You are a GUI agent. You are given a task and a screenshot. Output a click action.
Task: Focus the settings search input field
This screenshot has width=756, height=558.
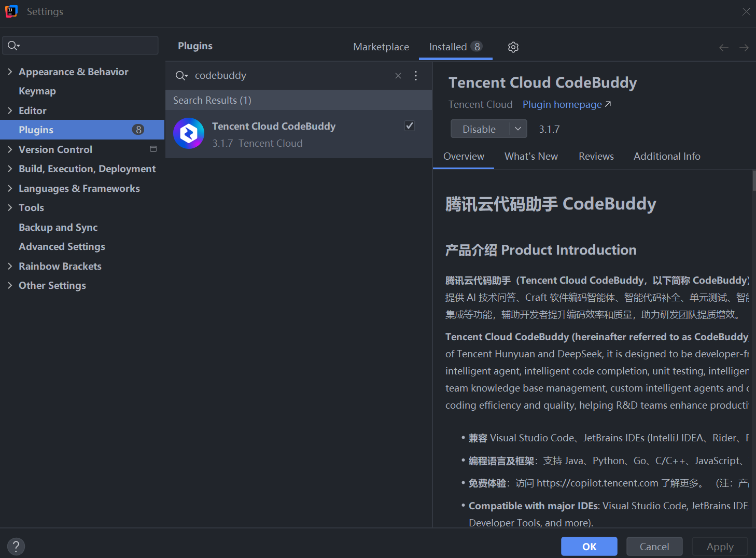(80, 46)
